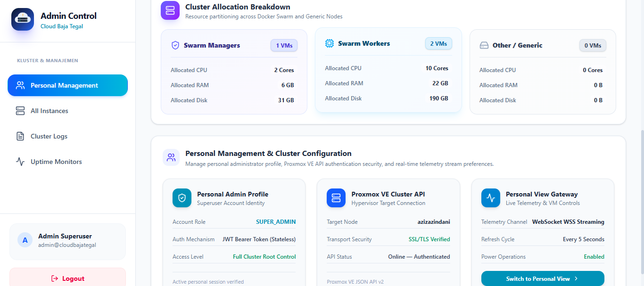Click the Proxmox VE Cluster API server icon
The width and height of the screenshot is (644, 286).
tap(336, 198)
